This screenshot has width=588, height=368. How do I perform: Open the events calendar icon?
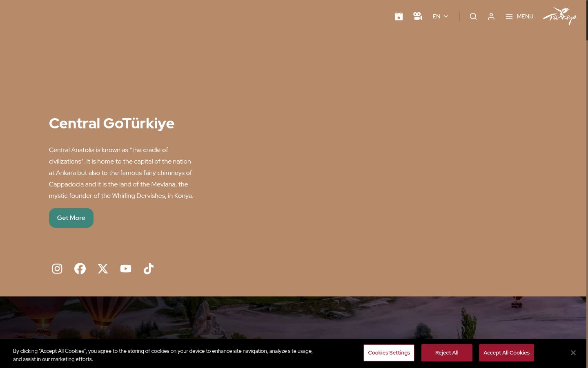[399, 16]
